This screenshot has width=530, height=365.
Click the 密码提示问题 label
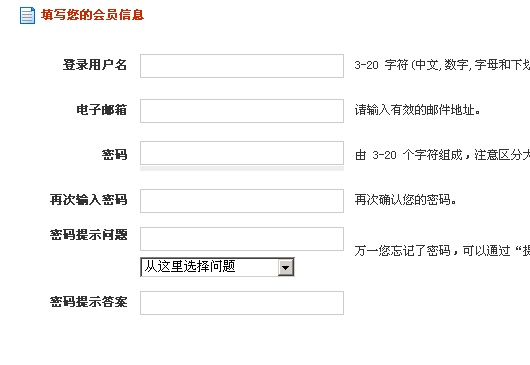[x=89, y=235]
